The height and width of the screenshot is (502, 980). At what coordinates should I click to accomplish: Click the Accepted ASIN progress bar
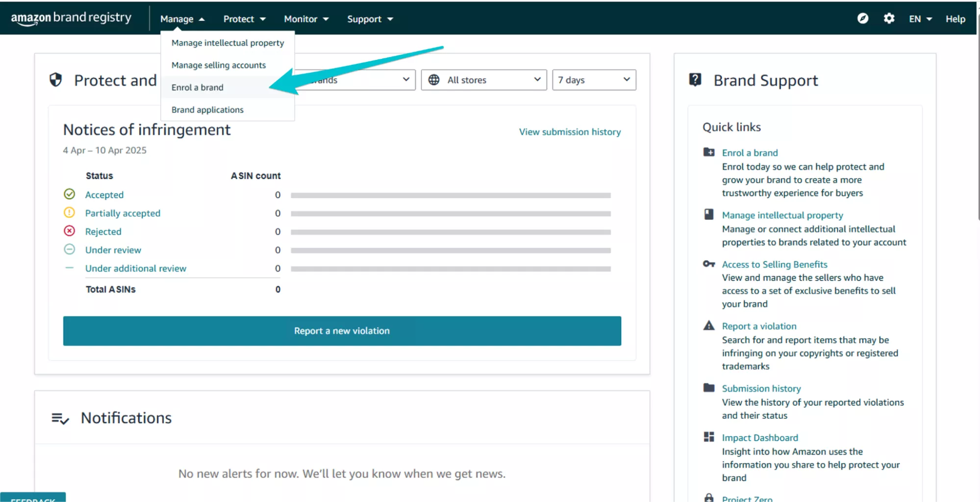click(x=451, y=195)
